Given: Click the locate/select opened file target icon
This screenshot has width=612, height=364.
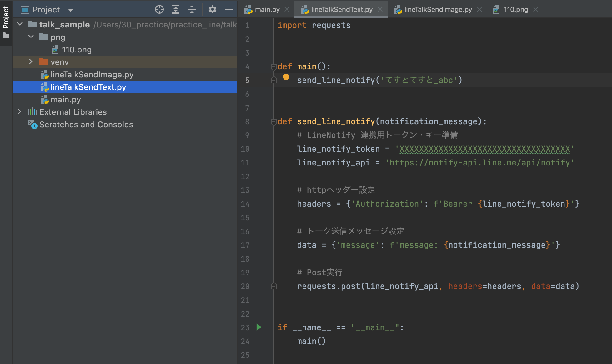Looking at the screenshot, I should [159, 10].
